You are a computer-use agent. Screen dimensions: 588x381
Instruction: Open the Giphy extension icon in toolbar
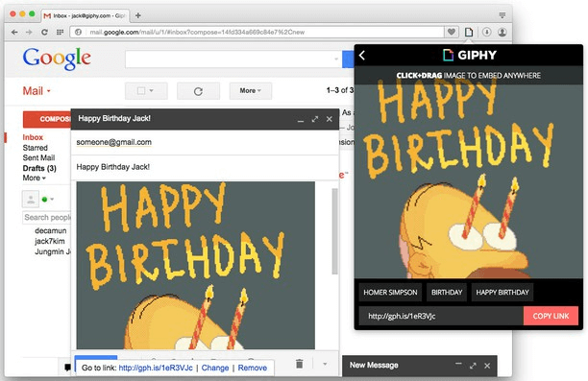pyautogui.click(x=469, y=32)
